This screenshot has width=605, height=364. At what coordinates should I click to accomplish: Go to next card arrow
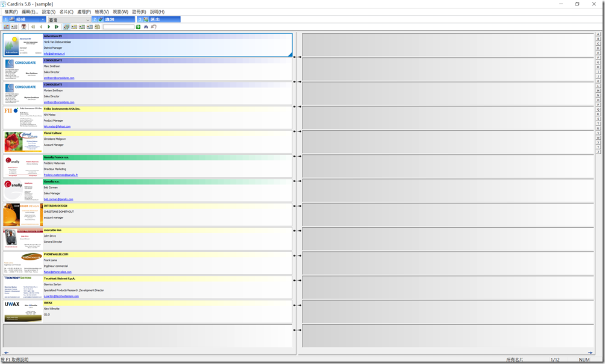point(49,27)
